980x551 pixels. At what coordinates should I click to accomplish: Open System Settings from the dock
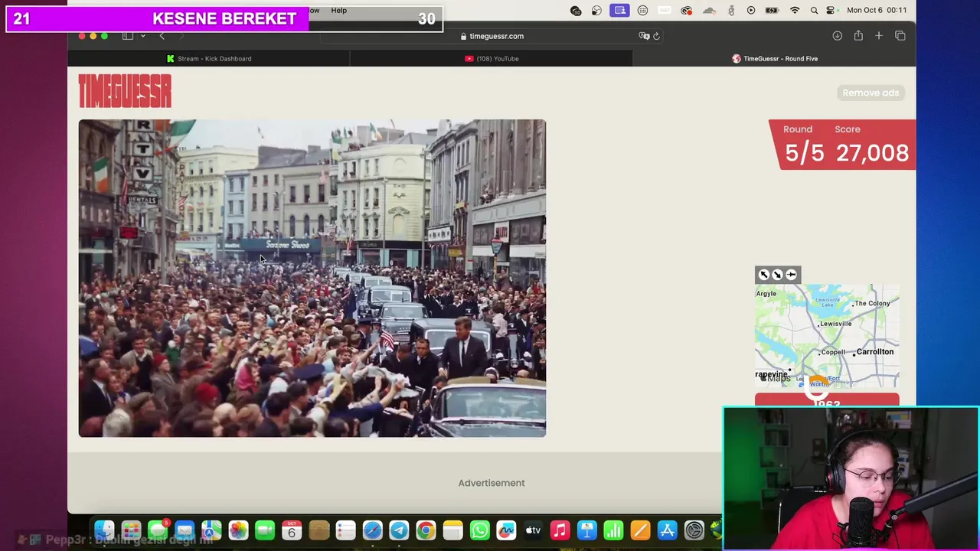(694, 530)
